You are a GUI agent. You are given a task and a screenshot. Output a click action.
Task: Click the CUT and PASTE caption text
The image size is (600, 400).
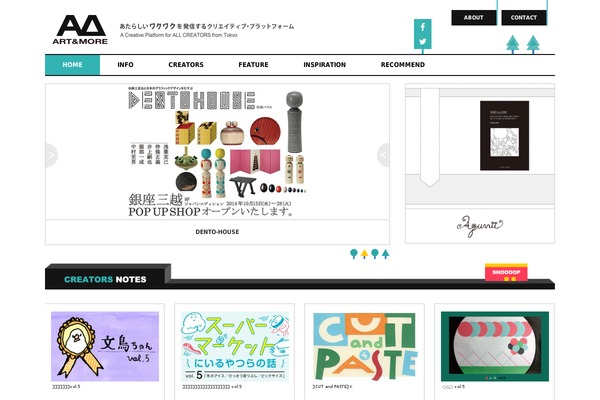coord(331,387)
